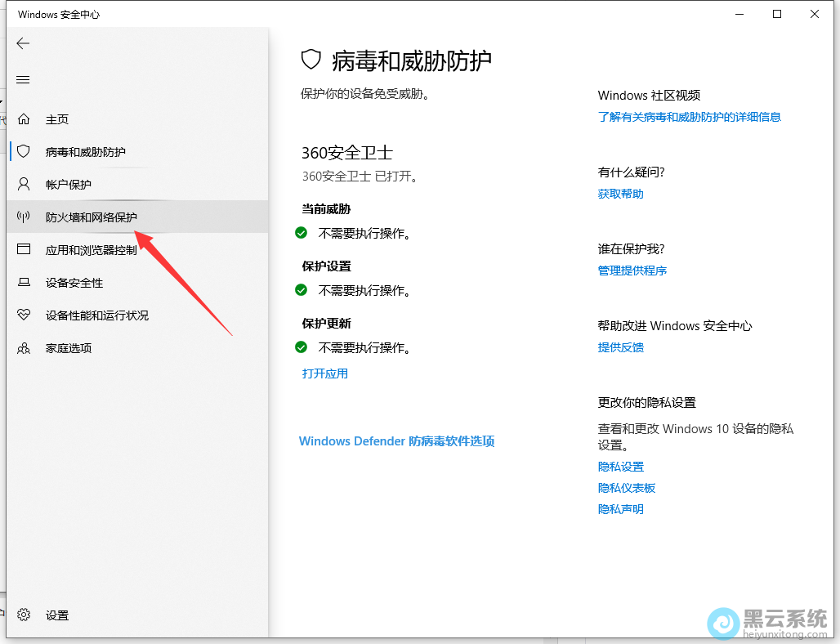Click the 提供反馈 link
The width and height of the screenshot is (840, 644).
click(620, 347)
